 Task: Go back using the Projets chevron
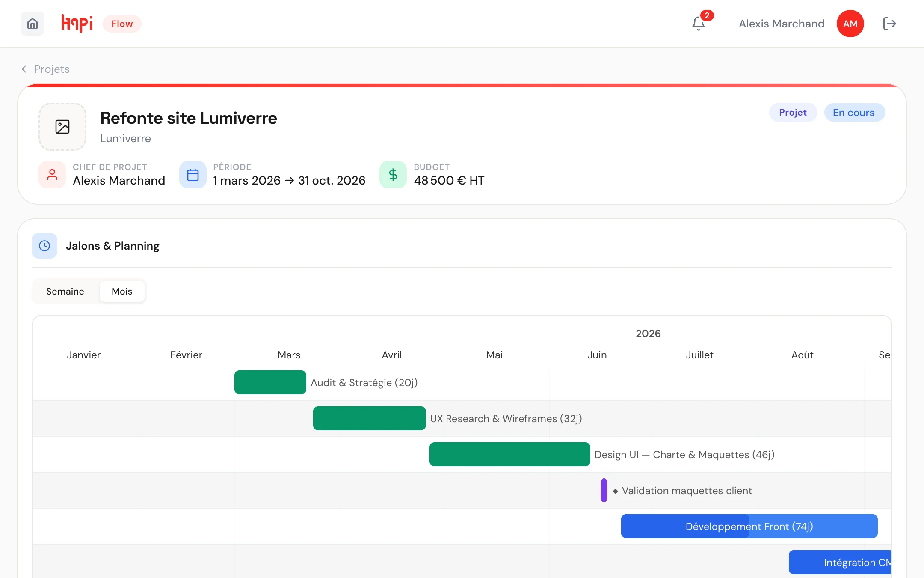(24, 69)
